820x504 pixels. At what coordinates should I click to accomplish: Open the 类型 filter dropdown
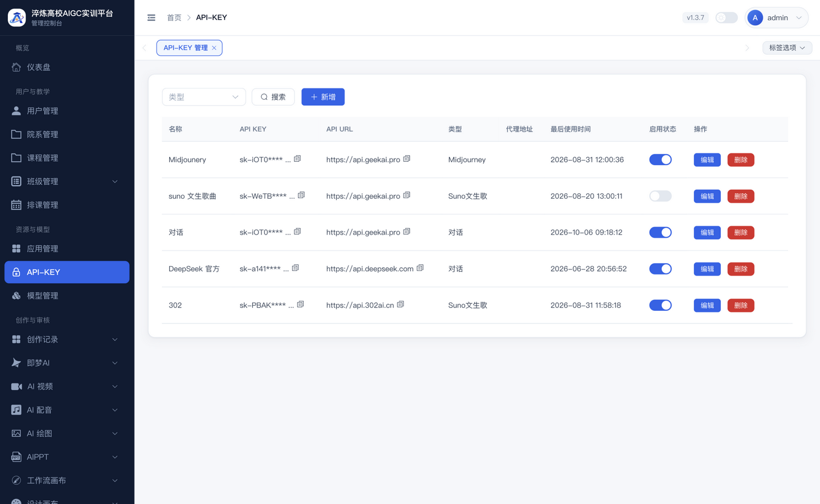203,97
